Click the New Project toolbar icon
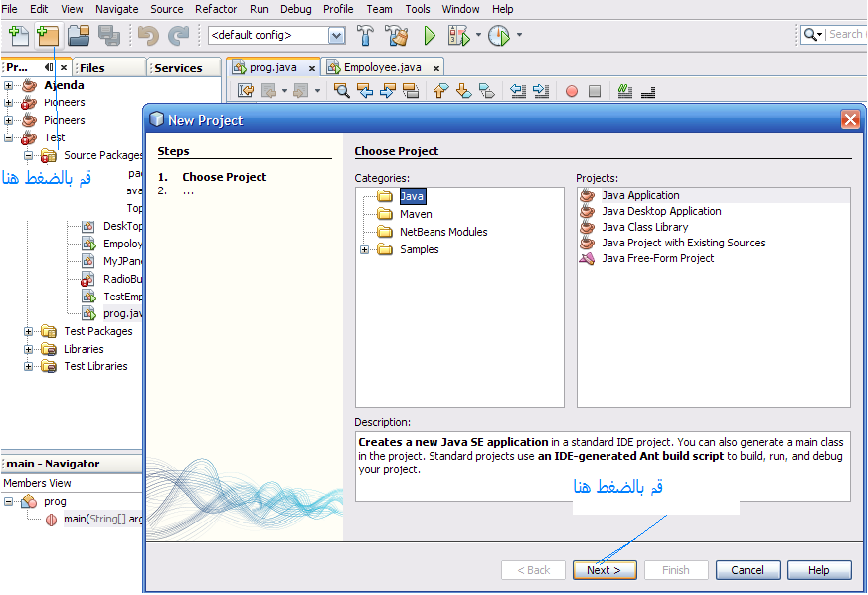The height and width of the screenshot is (595, 868). [48, 36]
